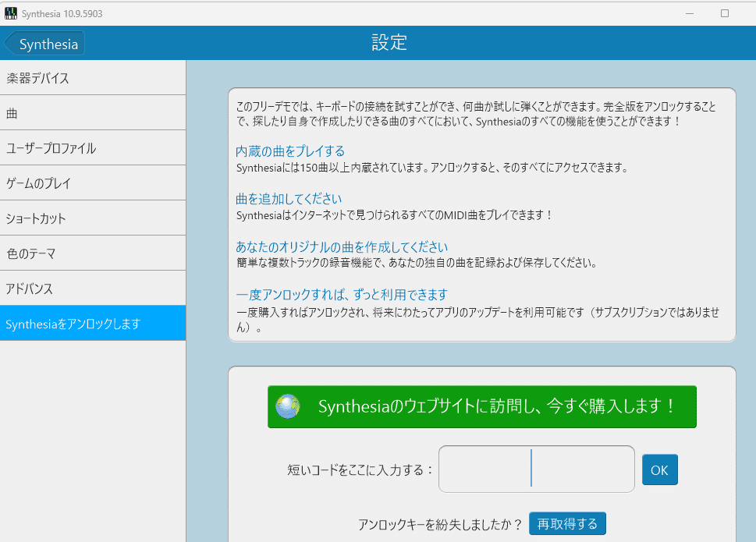The height and width of the screenshot is (542, 756).
Task: Open the 色のテーマ settings section
Action: [93, 254]
